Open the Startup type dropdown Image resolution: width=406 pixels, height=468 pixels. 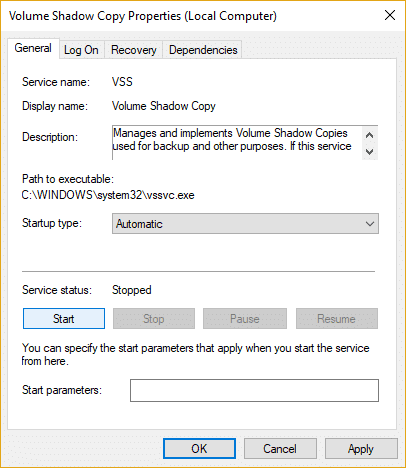[245, 224]
